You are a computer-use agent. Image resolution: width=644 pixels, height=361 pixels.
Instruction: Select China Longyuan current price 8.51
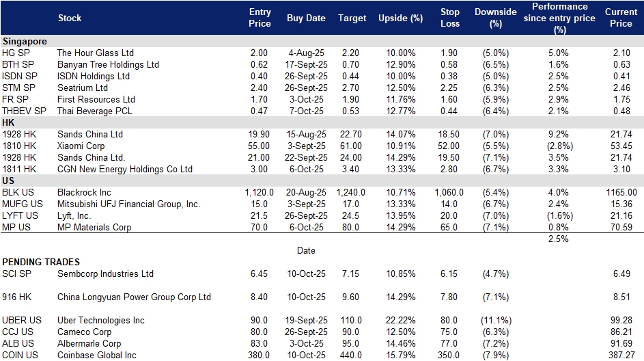[x=621, y=297]
